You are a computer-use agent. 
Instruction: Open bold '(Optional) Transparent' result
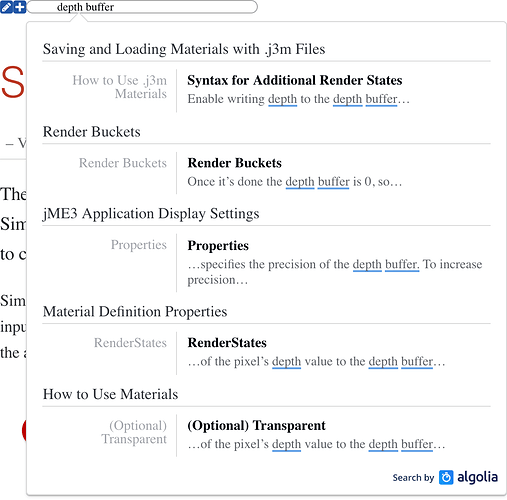[x=256, y=426]
